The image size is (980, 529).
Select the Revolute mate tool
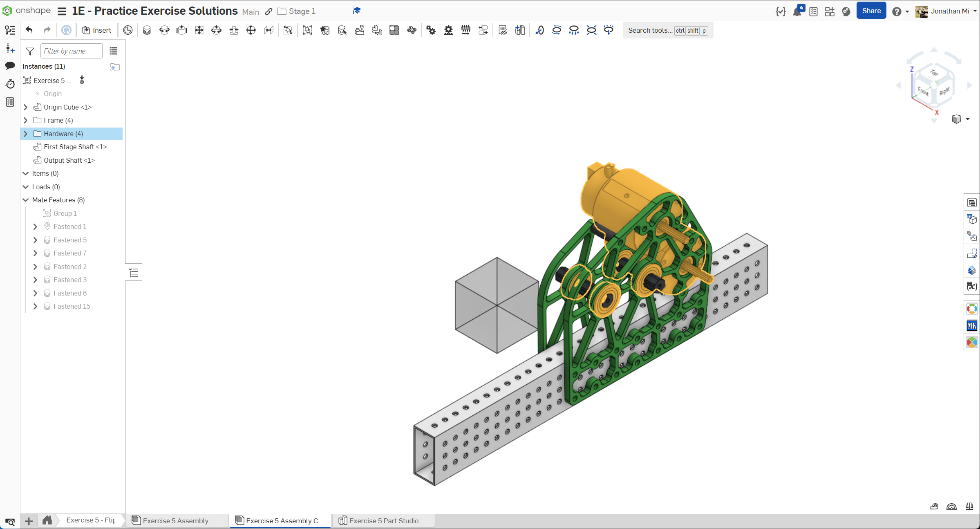tap(164, 30)
